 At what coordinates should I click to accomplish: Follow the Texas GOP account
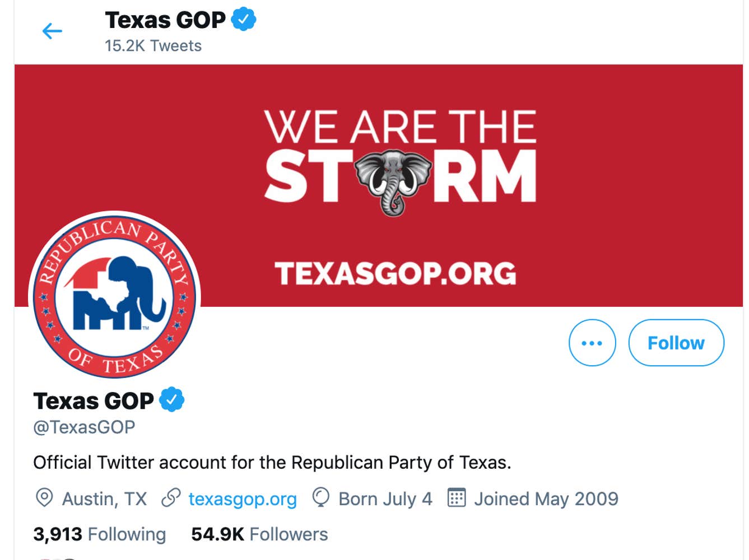676,343
